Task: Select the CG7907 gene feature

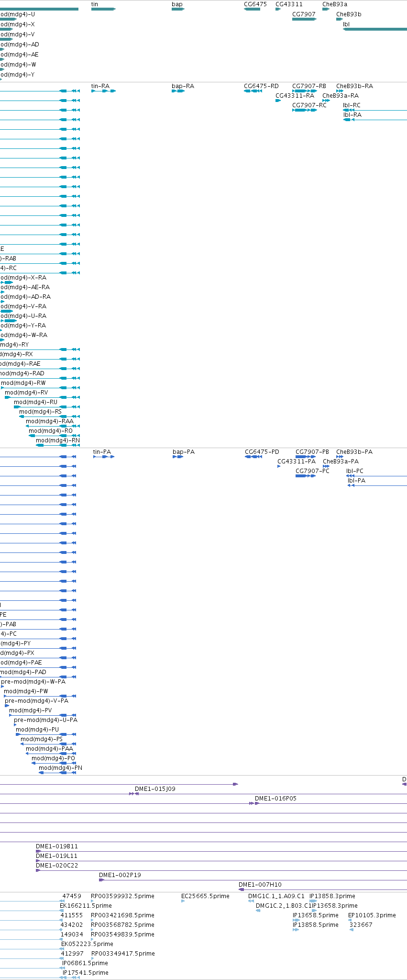Action: click(x=304, y=19)
